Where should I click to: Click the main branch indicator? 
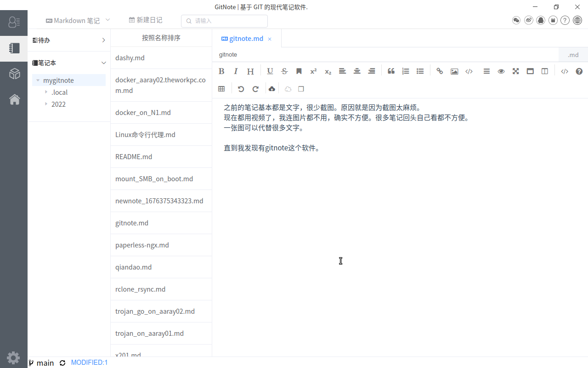tap(41, 363)
